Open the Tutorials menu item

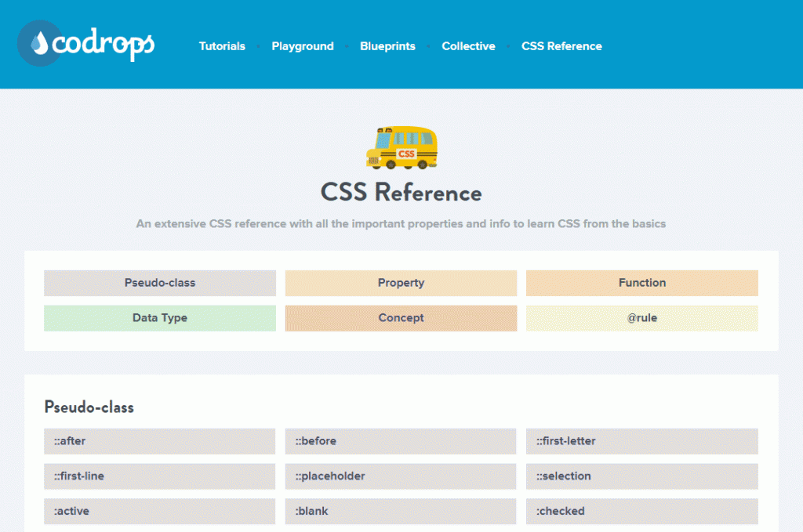click(222, 45)
